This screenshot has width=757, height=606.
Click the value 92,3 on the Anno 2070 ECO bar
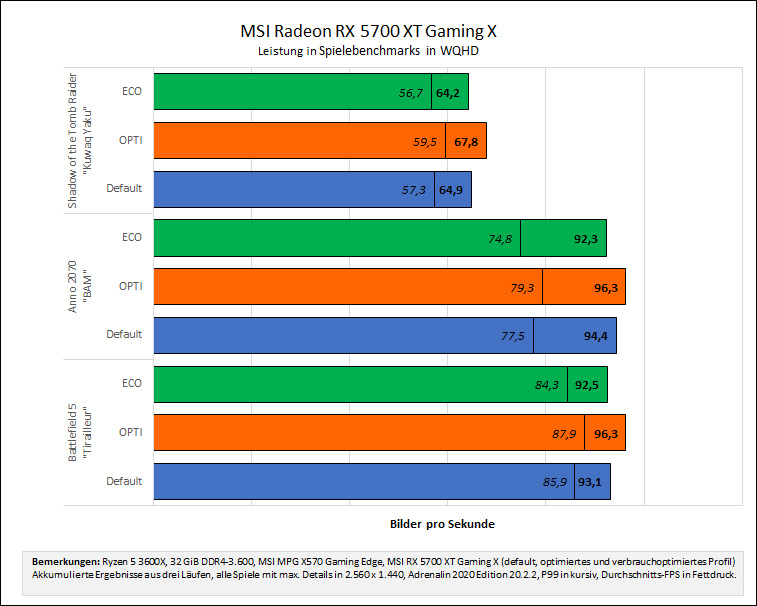click(586, 239)
